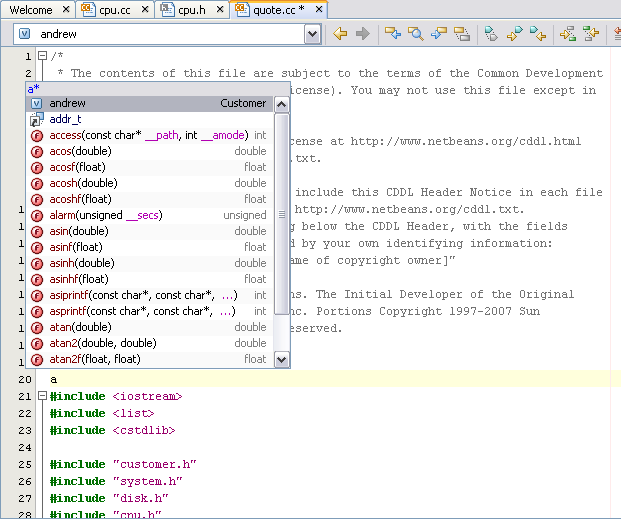Select andrew Customer completion item
This screenshot has height=523, width=622.
[x=150, y=104]
